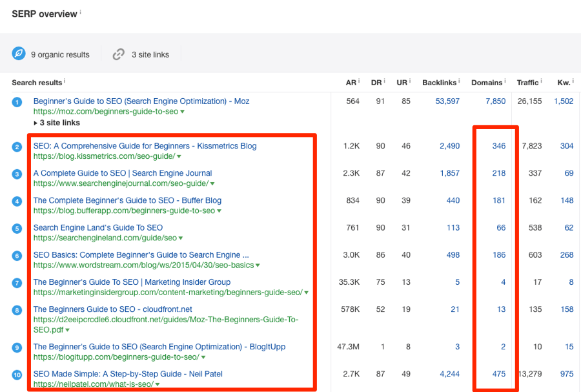Open Neil Patel SEO Made Simple title
The image size is (581, 392).
click(x=128, y=374)
